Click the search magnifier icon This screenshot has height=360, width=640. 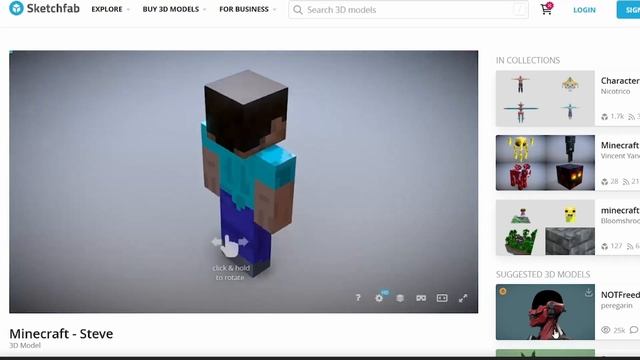click(x=298, y=10)
